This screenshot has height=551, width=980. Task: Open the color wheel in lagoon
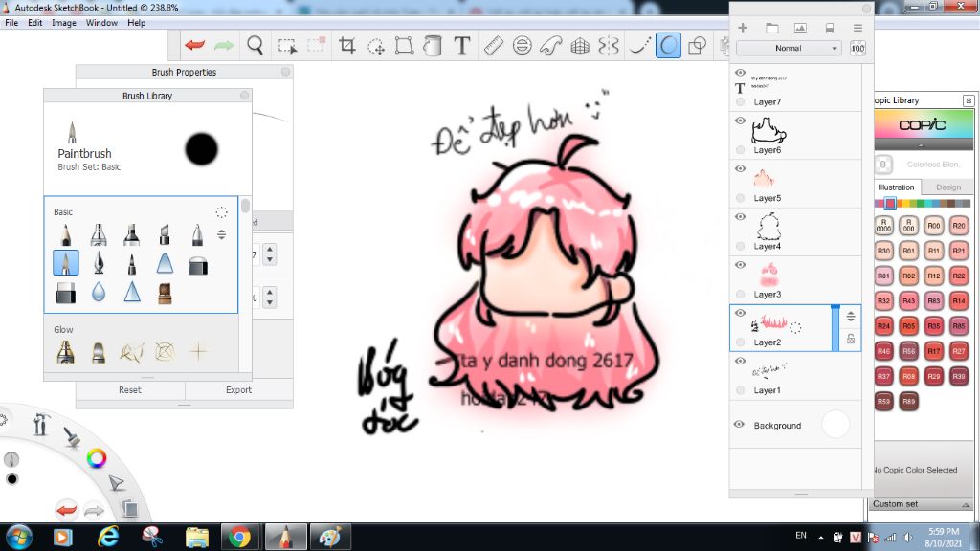click(x=97, y=458)
